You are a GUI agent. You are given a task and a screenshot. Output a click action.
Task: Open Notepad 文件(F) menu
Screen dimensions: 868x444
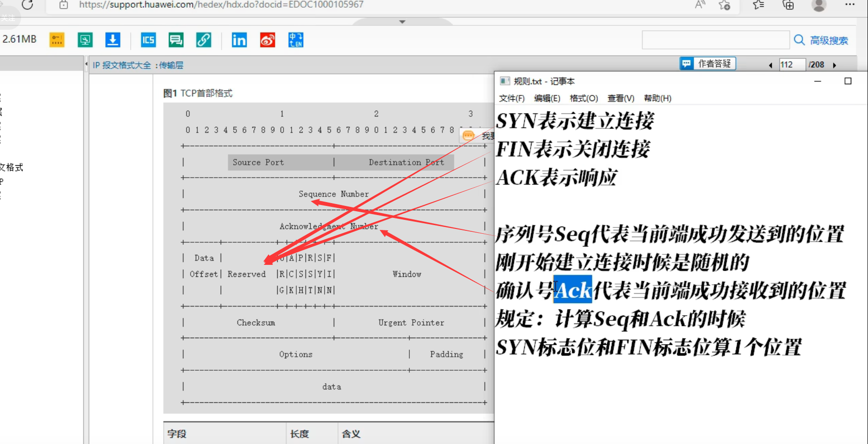512,98
